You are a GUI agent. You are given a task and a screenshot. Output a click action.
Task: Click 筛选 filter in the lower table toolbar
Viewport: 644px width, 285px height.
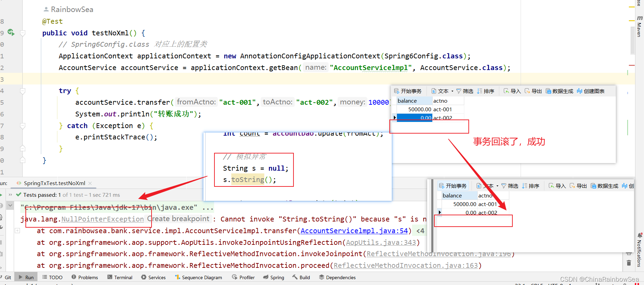510,186
